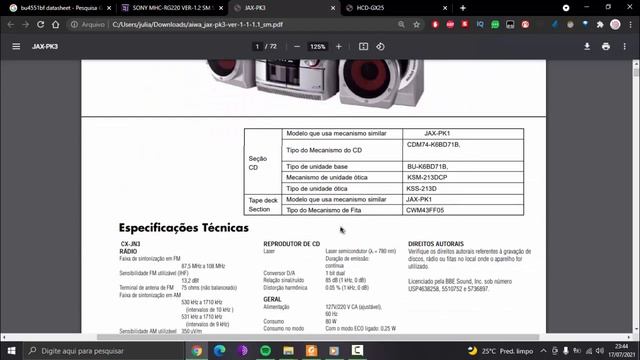
Task: Click the taskbar search box
Action: pyautogui.click(x=104, y=351)
